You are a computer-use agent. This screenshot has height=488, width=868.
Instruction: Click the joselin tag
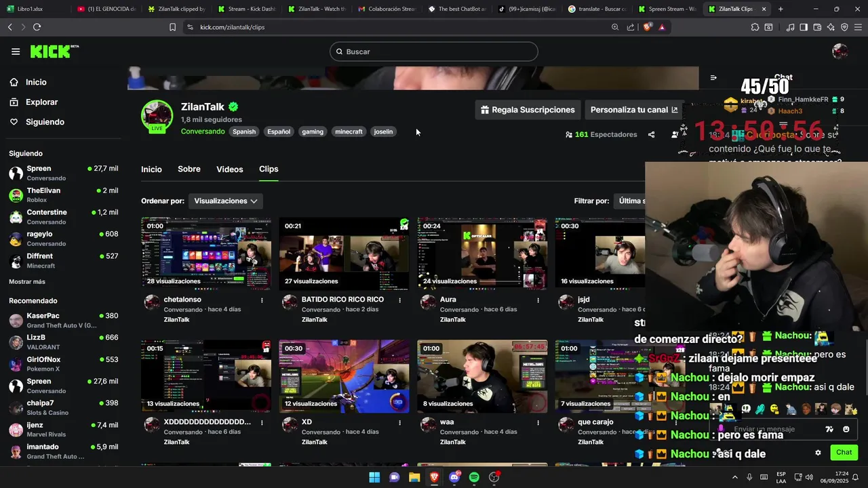click(383, 131)
